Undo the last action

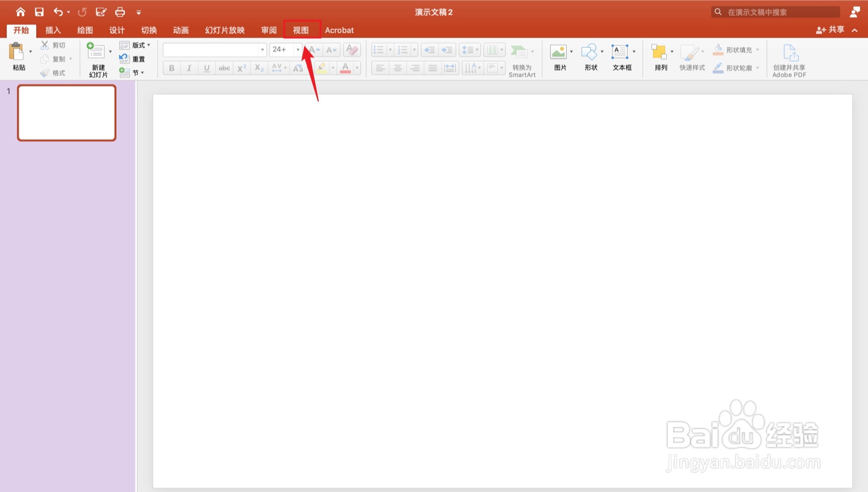58,11
